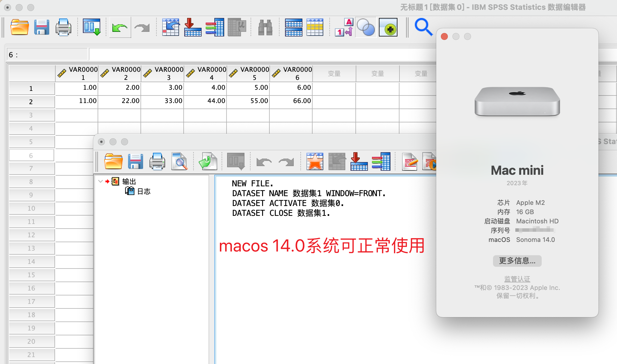
Task: Show all variables green plus icon
Action: tap(388, 27)
